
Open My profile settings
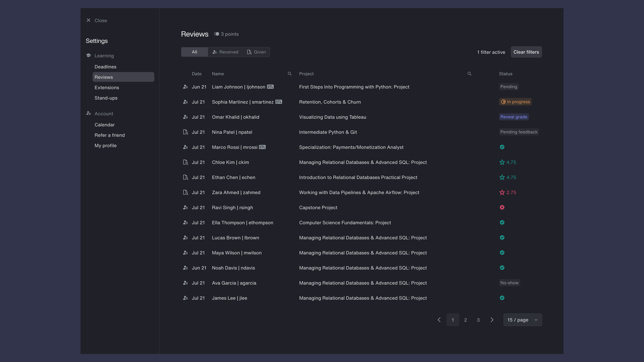point(105,146)
